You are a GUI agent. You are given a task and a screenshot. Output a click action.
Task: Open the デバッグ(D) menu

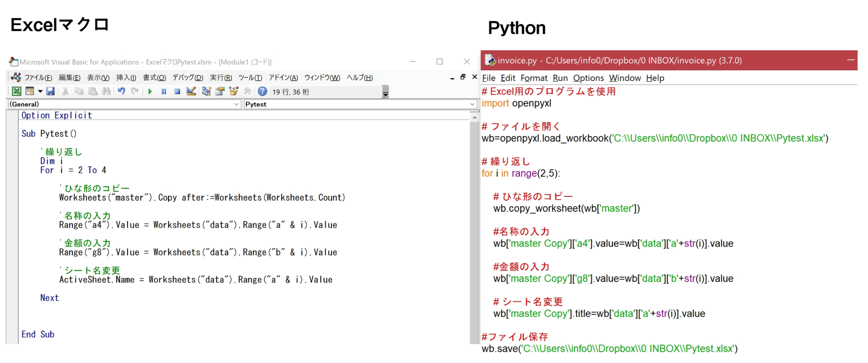pos(187,78)
